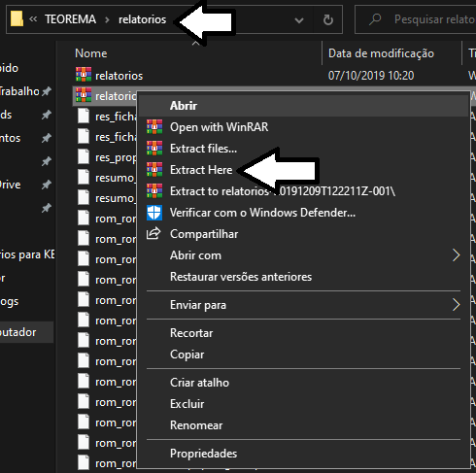Screen dimensions: 476x473
Task: Click date 07/10/2019 10:20 cell
Action: click(371, 76)
